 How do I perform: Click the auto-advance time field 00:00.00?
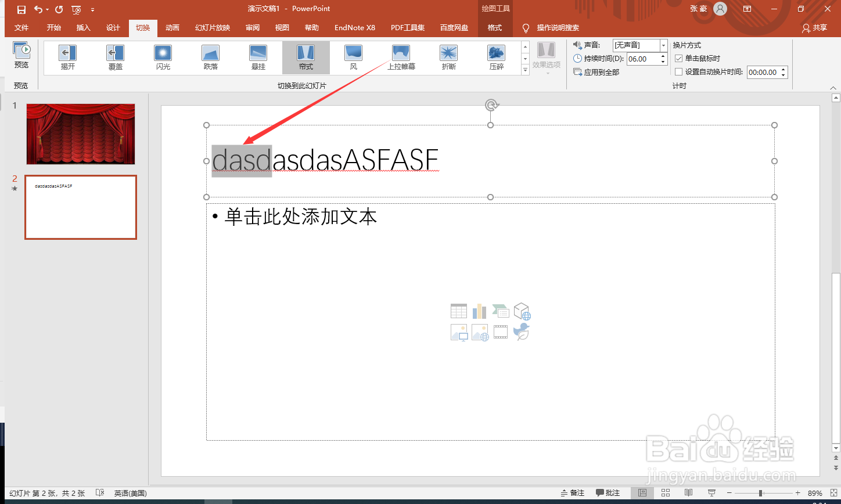tap(763, 72)
